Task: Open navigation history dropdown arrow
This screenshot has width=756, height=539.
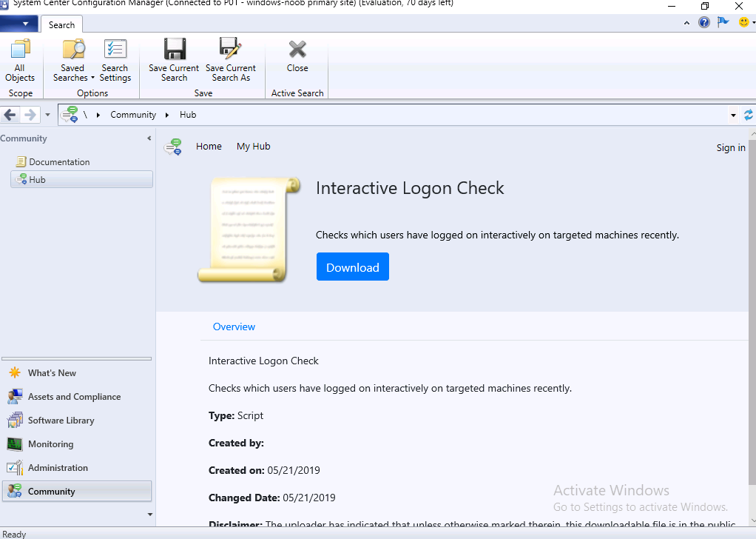Action: (47, 115)
